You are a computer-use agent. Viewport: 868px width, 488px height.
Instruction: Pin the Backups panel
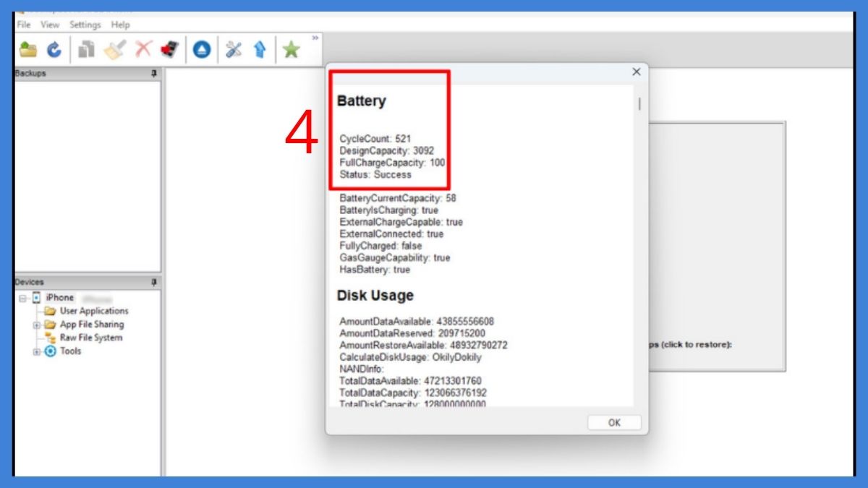coord(153,74)
